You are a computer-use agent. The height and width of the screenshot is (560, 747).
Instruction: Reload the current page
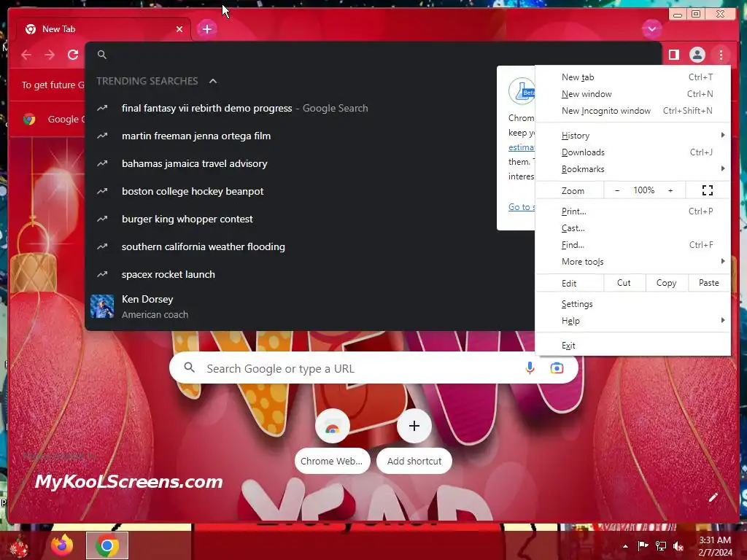tap(73, 55)
